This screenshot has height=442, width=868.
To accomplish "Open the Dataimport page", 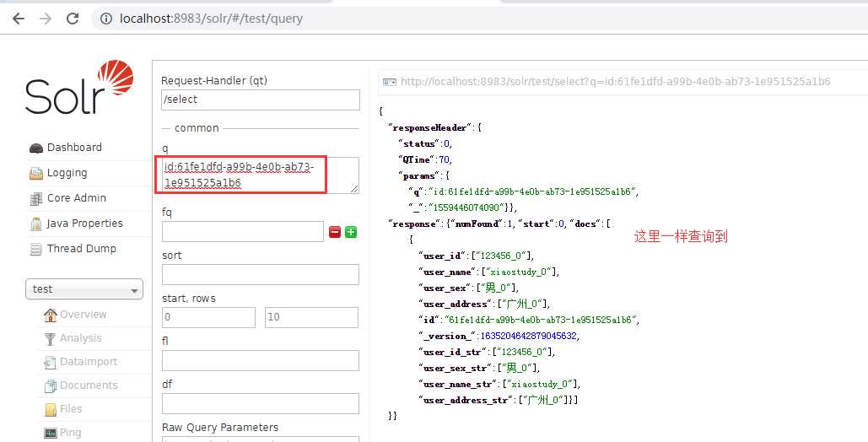I will tap(89, 362).
